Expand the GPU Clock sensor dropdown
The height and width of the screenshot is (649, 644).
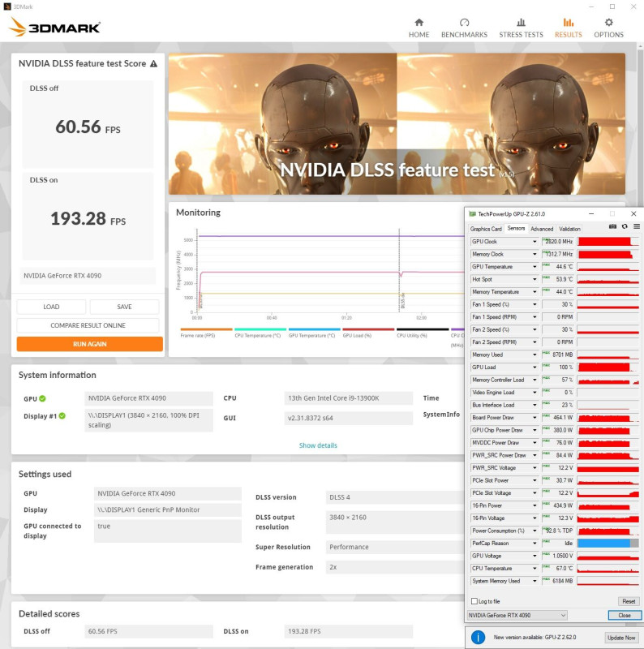(x=535, y=241)
